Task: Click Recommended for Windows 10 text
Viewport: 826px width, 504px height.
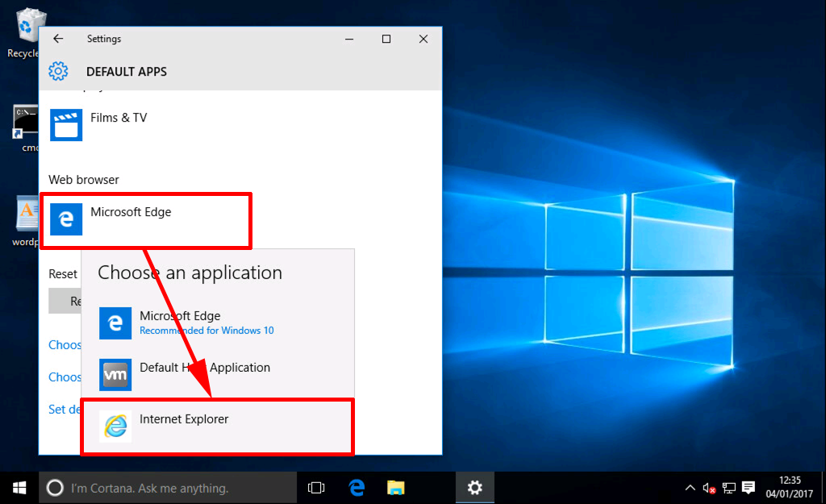Action: click(206, 330)
